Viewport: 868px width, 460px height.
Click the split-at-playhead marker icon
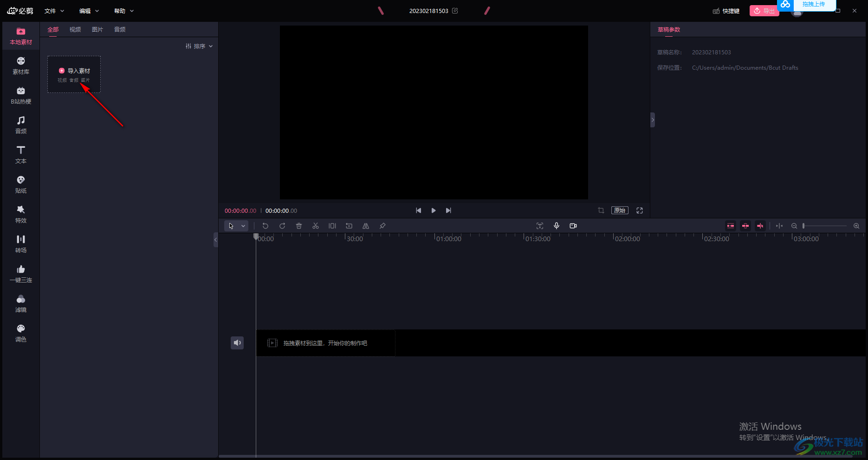tap(779, 226)
